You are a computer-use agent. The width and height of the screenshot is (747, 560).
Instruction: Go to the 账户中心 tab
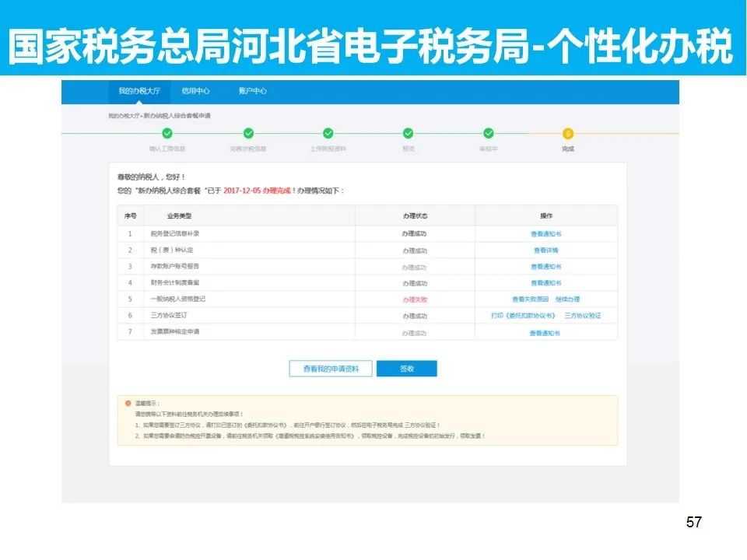coord(252,91)
